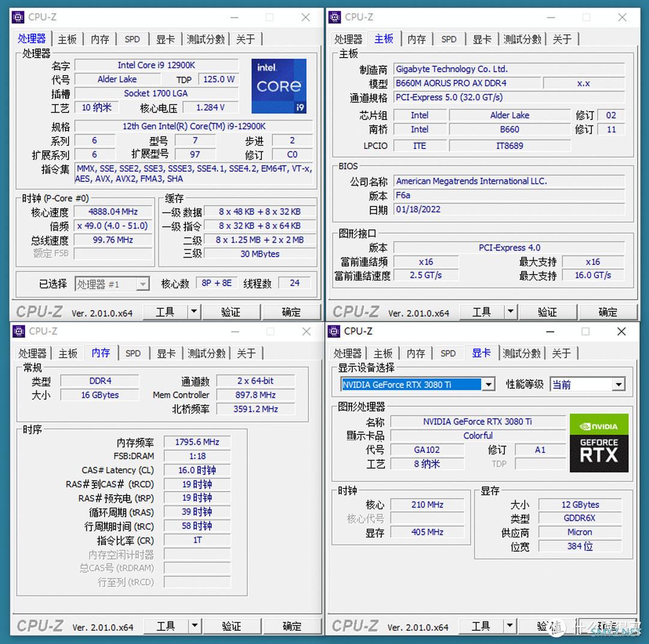
Task: Switch to SPD tab in the memory window
Action: 133,353
